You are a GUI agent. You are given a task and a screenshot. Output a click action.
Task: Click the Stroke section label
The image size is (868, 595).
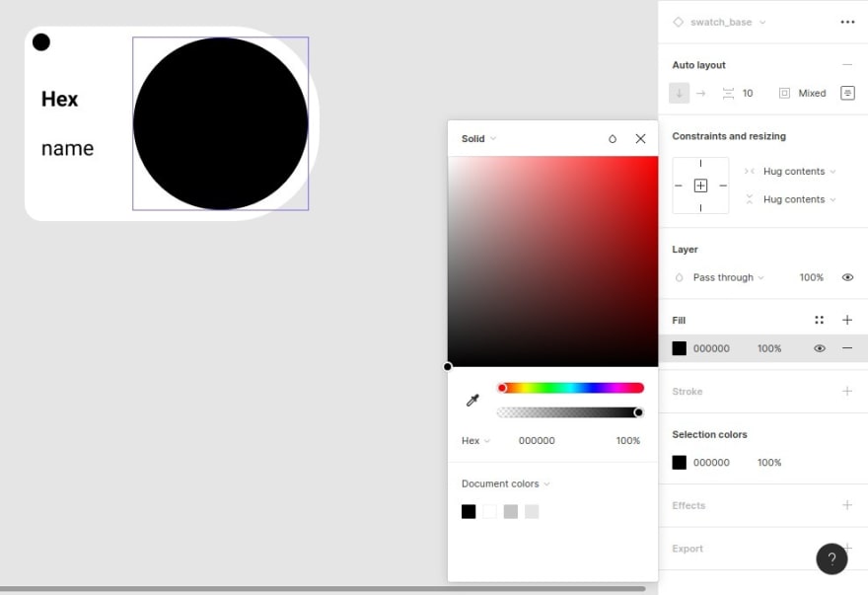(687, 391)
